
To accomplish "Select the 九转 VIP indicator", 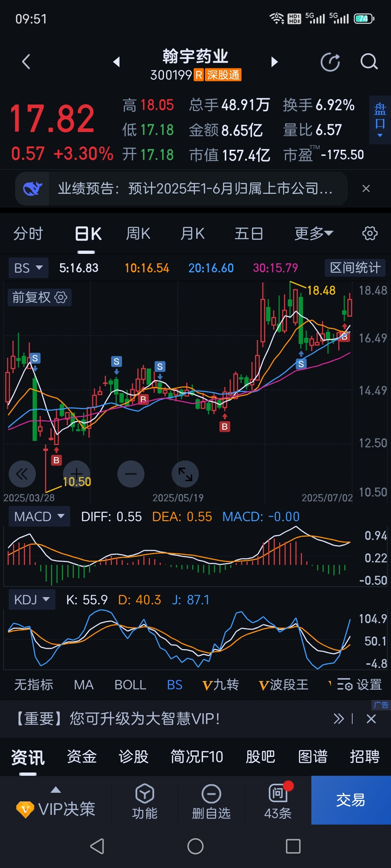I will click(x=220, y=685).
